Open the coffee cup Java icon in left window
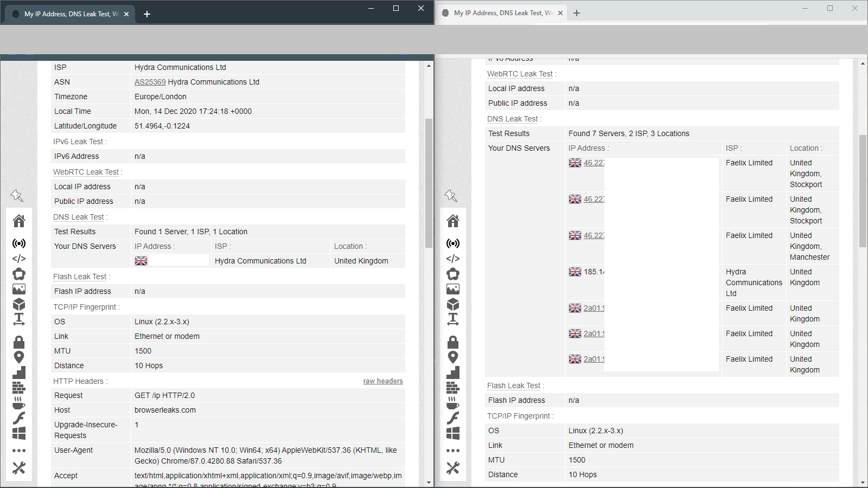The image size is (868, 488). (x=19, y=403)
